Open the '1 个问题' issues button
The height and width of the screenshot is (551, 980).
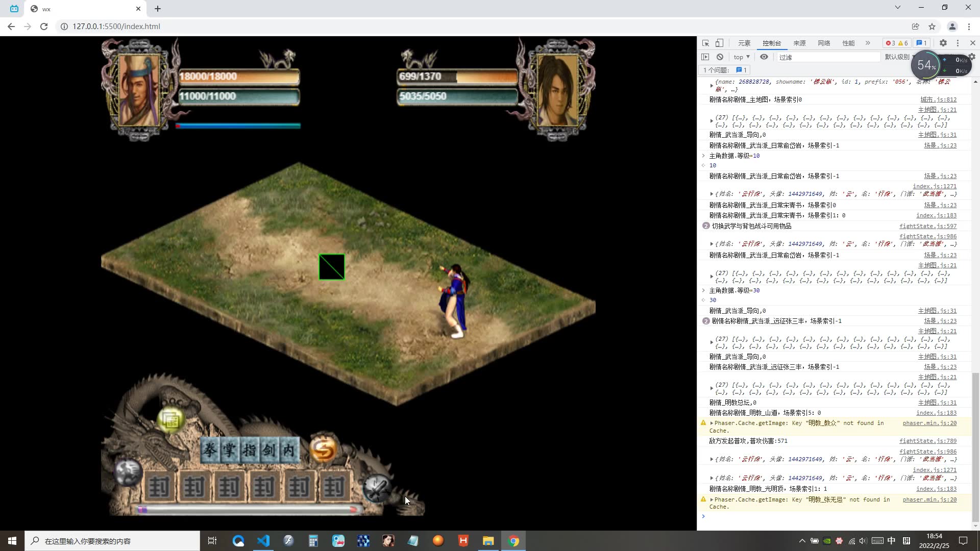[725, 70]
